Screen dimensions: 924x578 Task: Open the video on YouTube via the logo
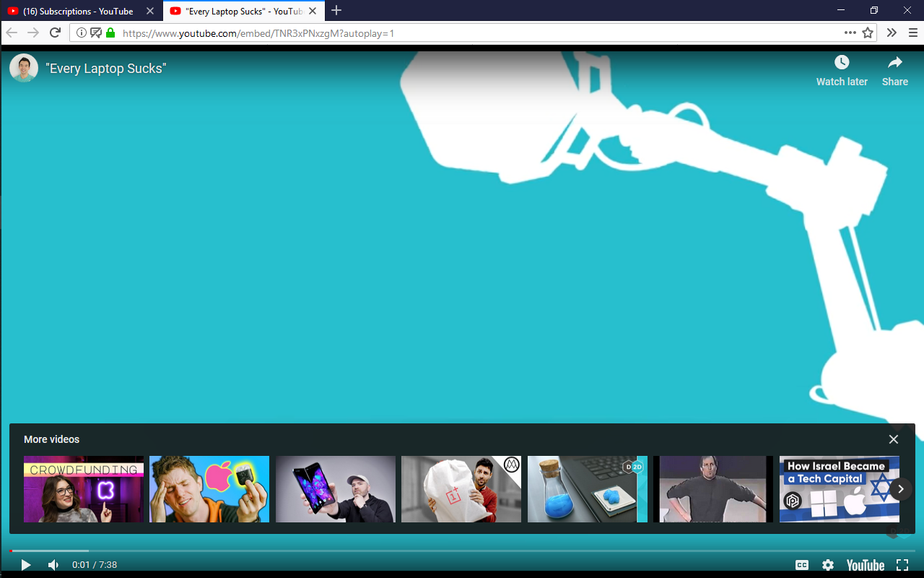coord(866,565)
